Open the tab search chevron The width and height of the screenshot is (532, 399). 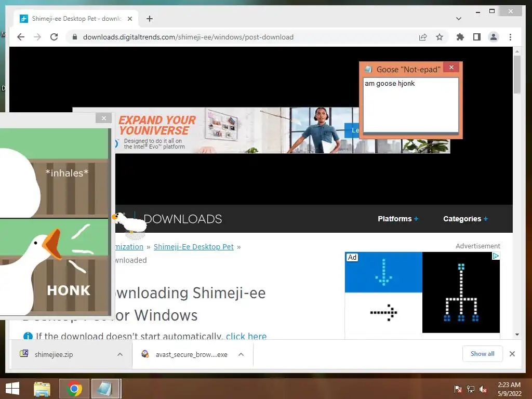[x=459, y=19]
